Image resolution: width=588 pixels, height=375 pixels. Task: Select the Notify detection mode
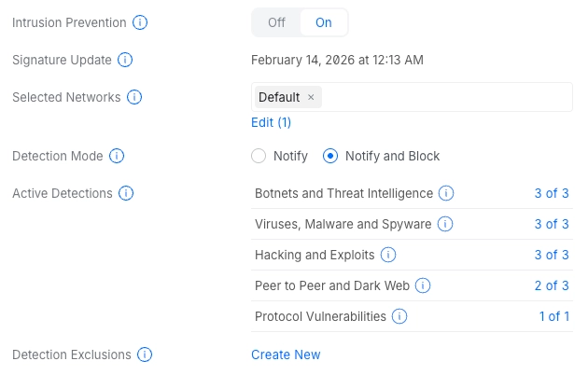[259, 156]
